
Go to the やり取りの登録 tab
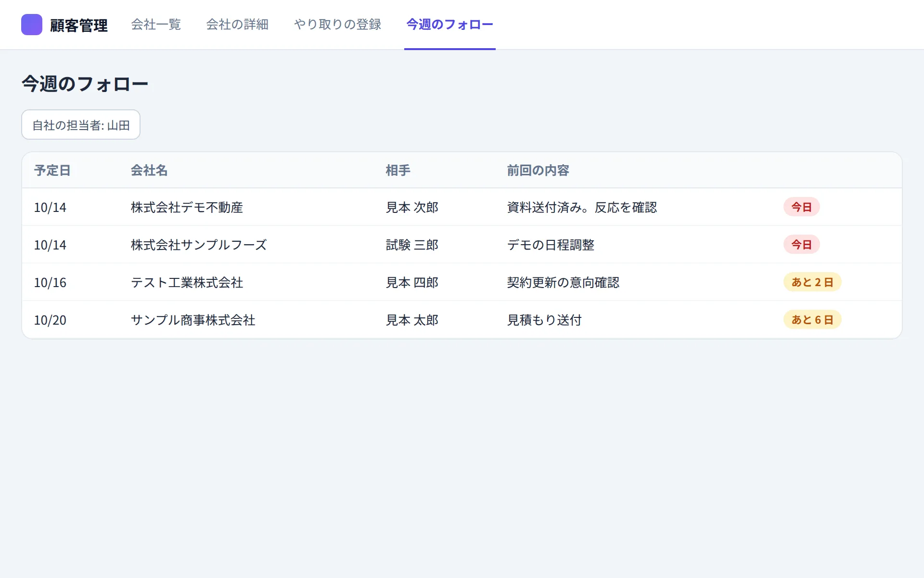point(337,25)
